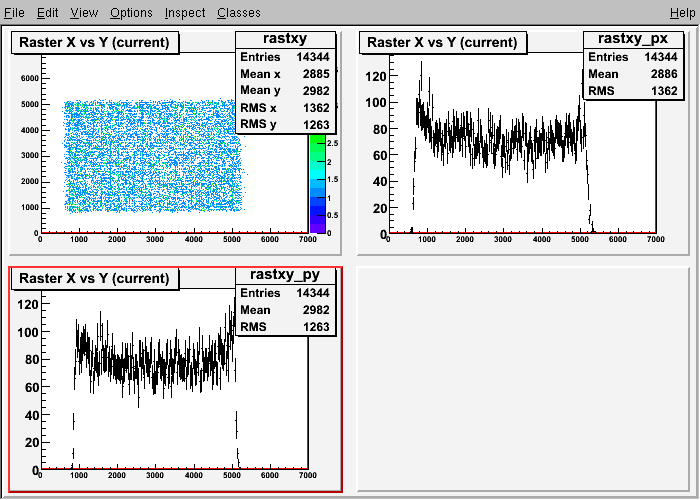Click y-axis label 6000 on rastxy plot
Viewport: 700px width, 500px height.
29,79
